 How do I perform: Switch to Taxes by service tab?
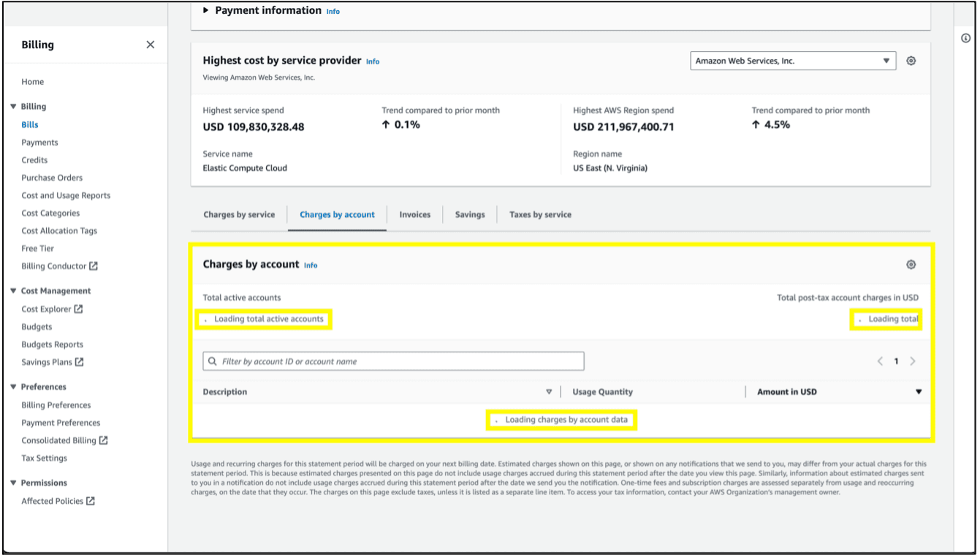[540, 215]
